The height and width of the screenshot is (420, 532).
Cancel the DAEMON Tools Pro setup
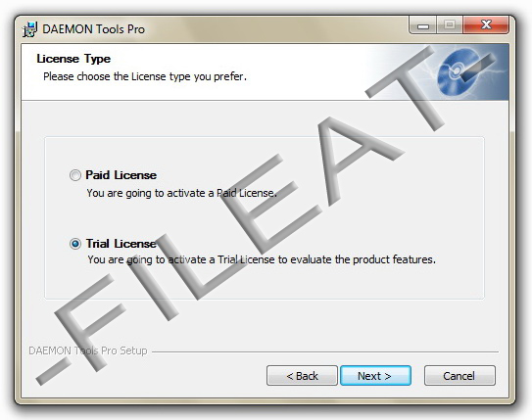click(x=459, y=376)
